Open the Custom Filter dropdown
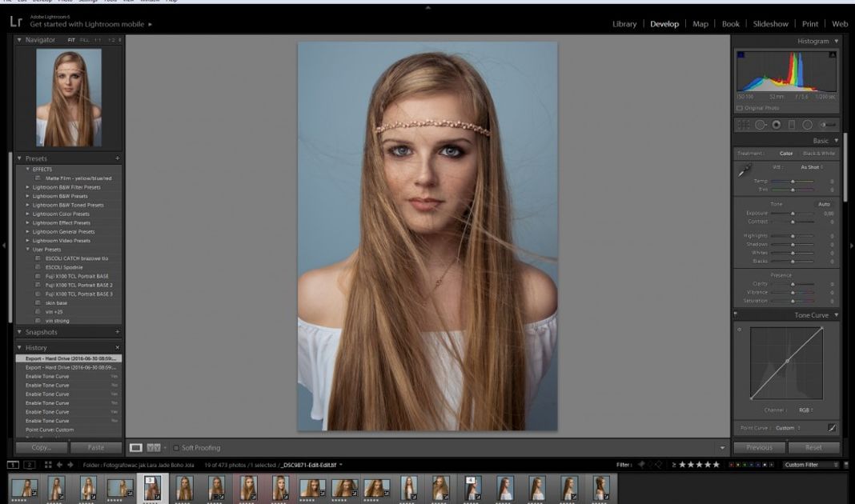This screenshot has width=855, height=504. click(811, 465)
